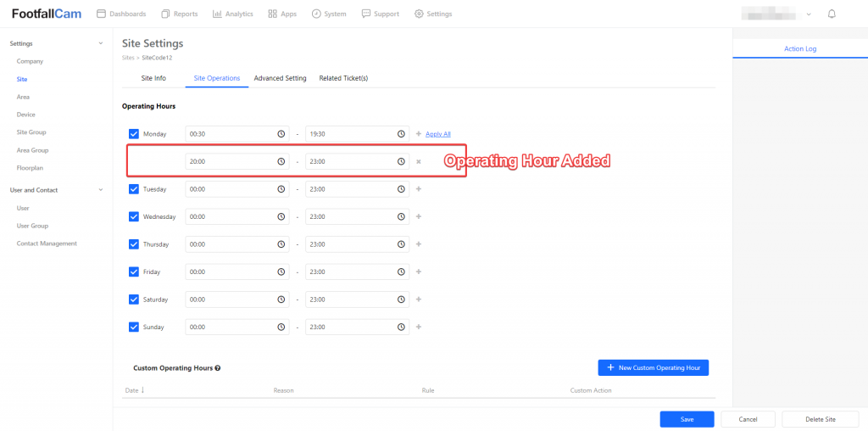This screenshot has width=868, height=431.
Task: Remove the added 20:00–23:00 operating hour row
Action: click(x=418, y=161)
